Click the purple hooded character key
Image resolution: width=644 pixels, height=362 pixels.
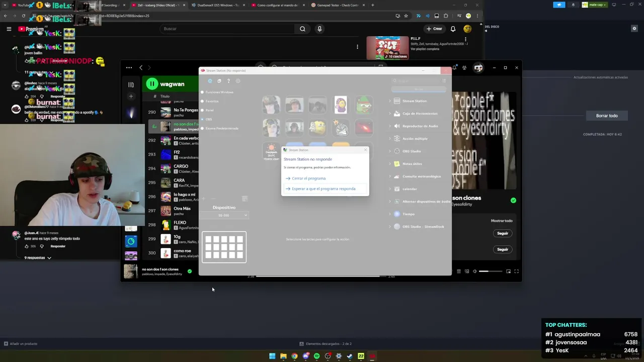(341, 105)
